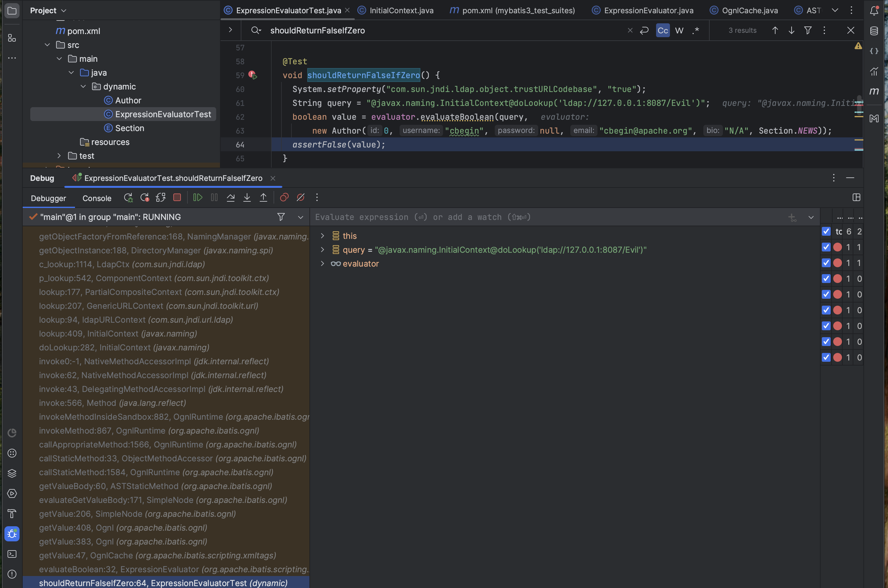
Task: Toggle the breakpoint on line 59
Action: [252, 75]
